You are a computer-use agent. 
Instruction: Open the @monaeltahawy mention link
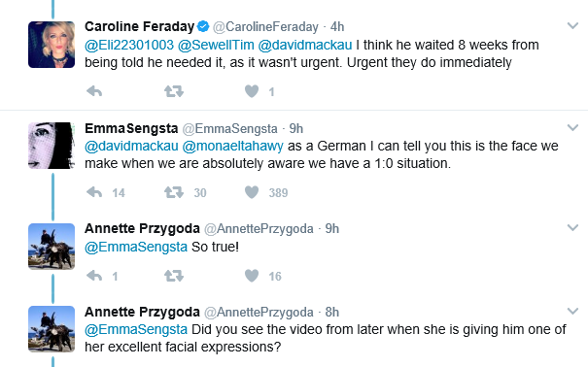click(x=232, y=146)
